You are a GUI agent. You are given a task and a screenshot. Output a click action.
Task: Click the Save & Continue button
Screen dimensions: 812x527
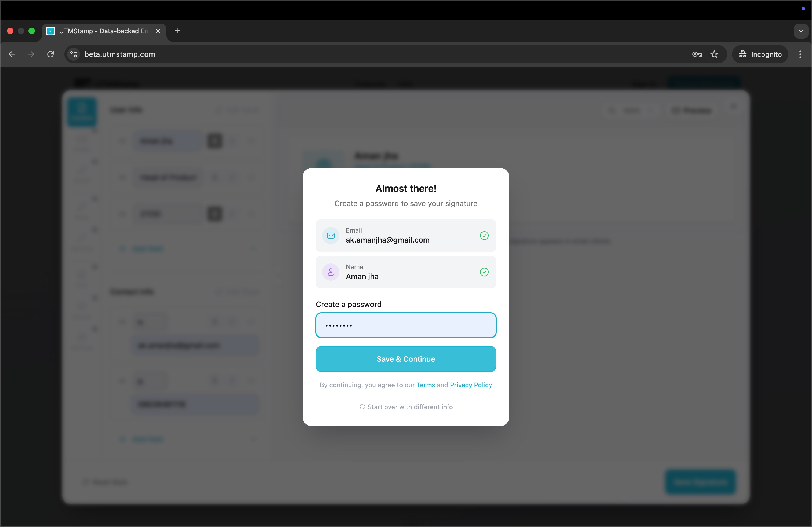[406, 359]
